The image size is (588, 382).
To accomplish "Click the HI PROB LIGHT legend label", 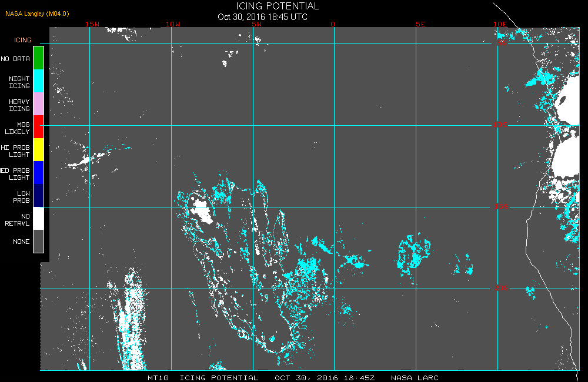I will (15, 151).
